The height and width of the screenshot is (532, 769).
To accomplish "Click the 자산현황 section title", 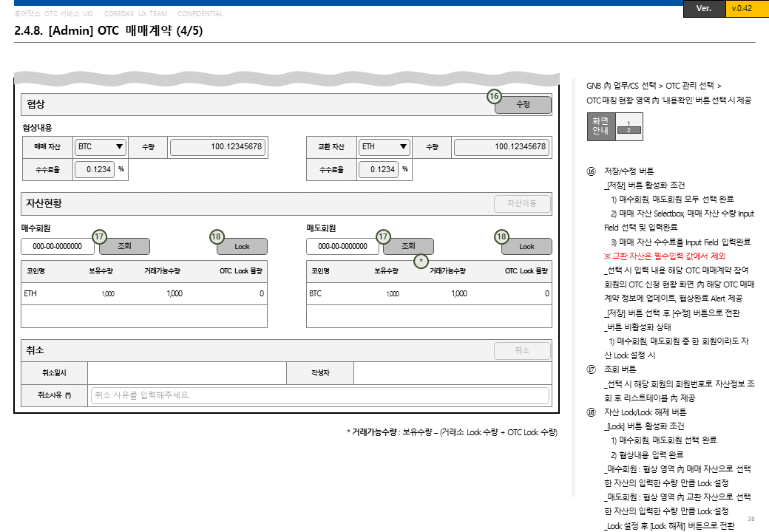I will pyautogui.click(x=44, y=203).
